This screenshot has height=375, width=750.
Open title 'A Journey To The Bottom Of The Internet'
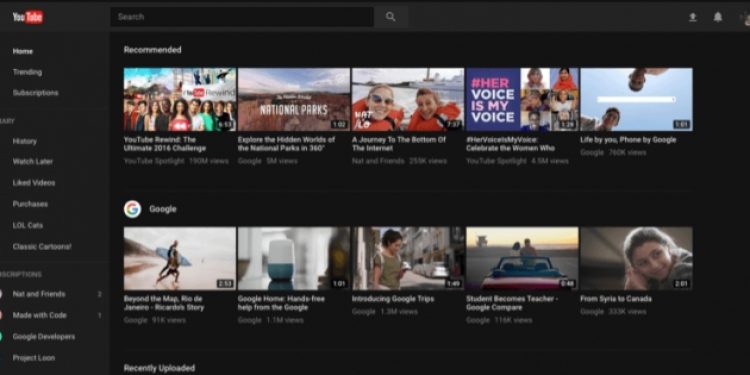(399, 144)
